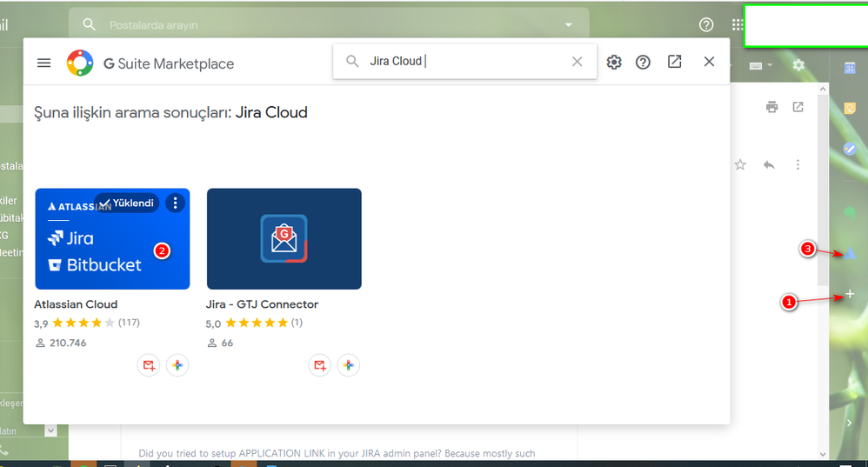Image resolution: width=868 pixels, height=467 pixels.
Task: Click the 3,9 rating with 117 reviews
Action: click(x=87, y=323)
